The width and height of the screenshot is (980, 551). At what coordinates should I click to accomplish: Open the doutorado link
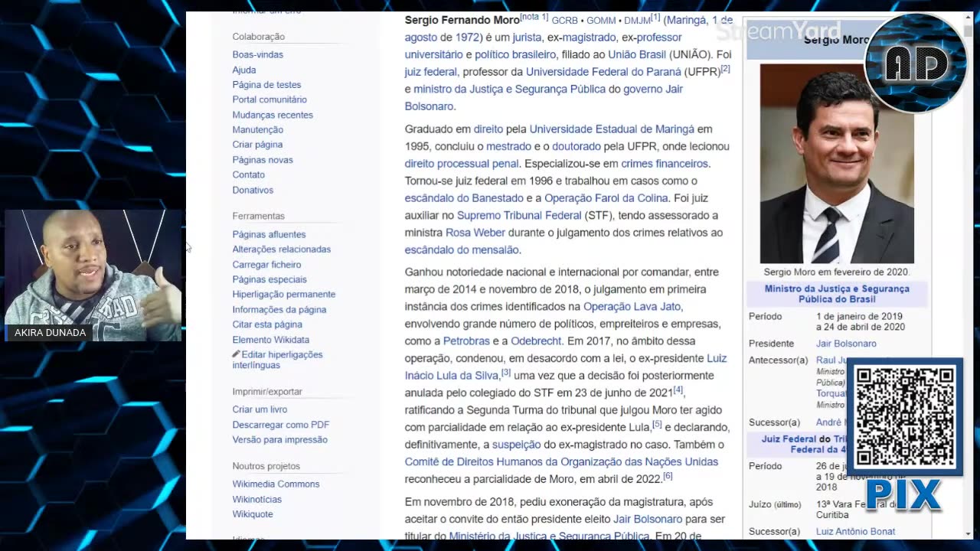(577, 147)
